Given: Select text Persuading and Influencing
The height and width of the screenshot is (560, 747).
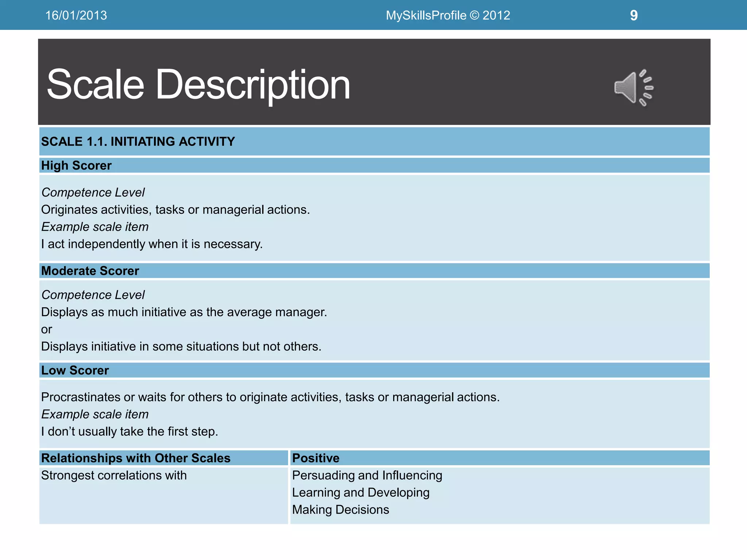Looking at the screenshot, I should (367, 475).
